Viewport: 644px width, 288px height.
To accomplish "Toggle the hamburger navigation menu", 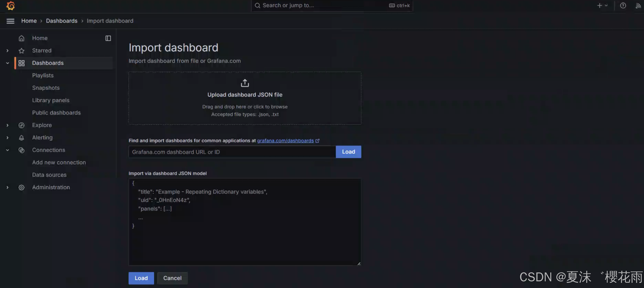I will [x=10, y=21].
